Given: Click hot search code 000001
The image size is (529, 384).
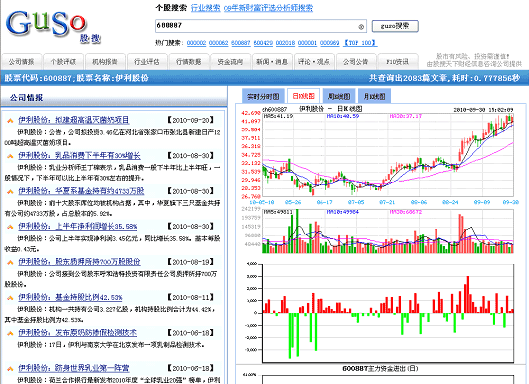Looking at the screenshot, I should 307,43.
